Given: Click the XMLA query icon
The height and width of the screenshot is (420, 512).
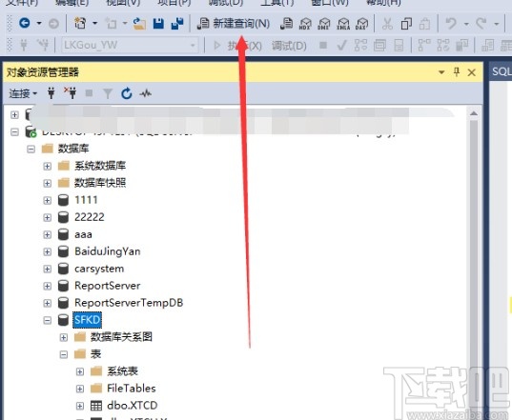Looking at the screenshot, I should 343,24.
